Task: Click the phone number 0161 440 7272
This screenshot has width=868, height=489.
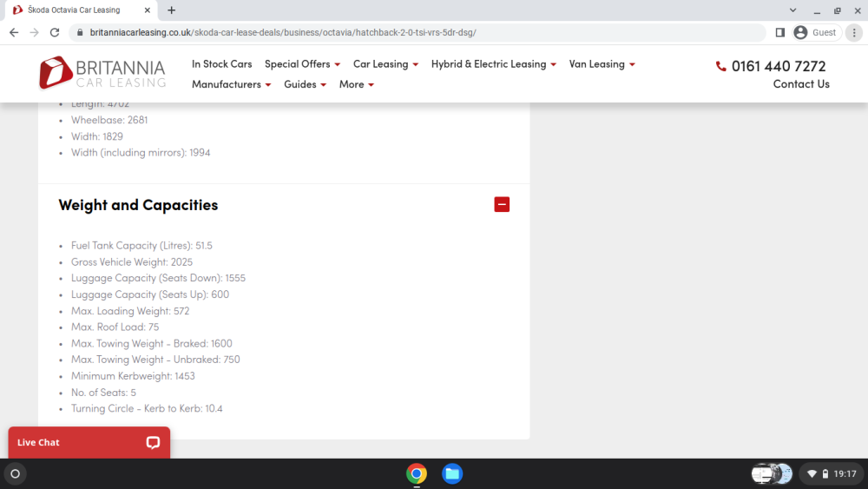Action: (x=779, y=66)
